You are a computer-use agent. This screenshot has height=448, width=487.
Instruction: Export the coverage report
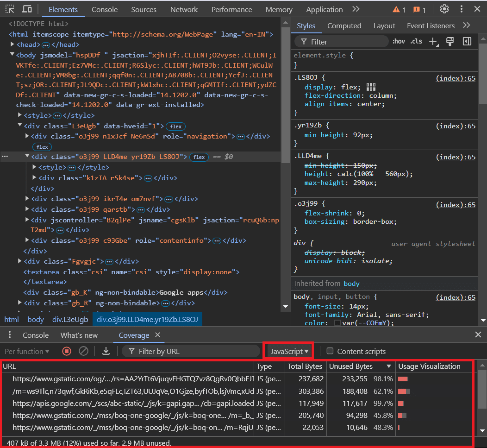(x=106, y=351)
